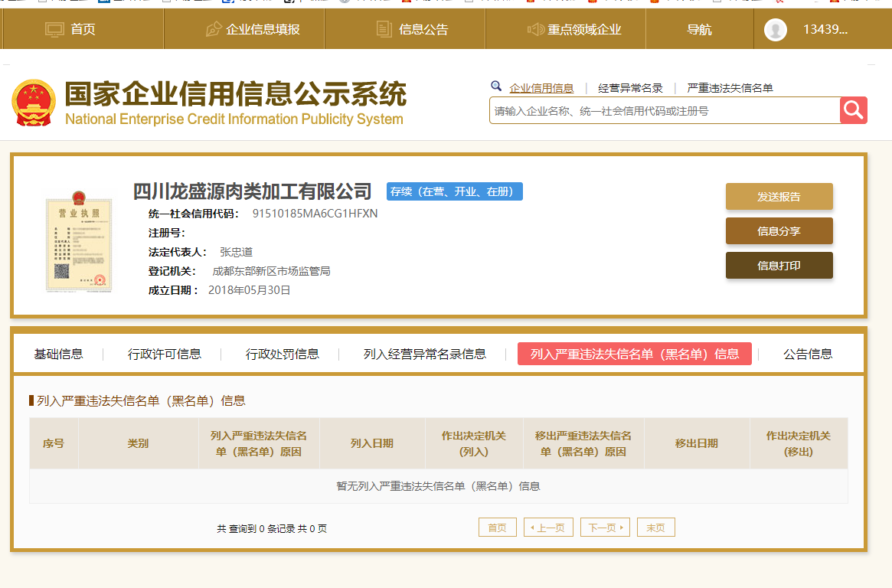Image resolution: width=892 pixels, height=588 pixels.
Task: Switch to the 行政许可信息 tab
Action: click(165, 354)
